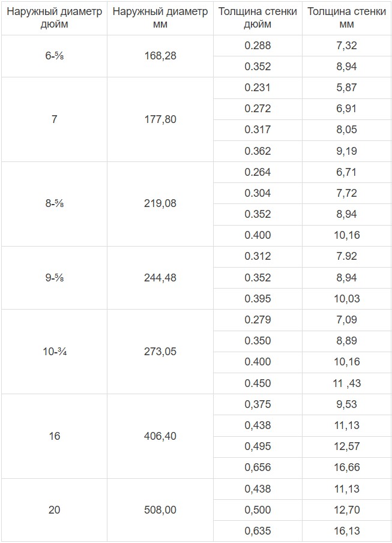
Task: Click the 'Толщина стенки мм' column header
Action: click(346, 18)
